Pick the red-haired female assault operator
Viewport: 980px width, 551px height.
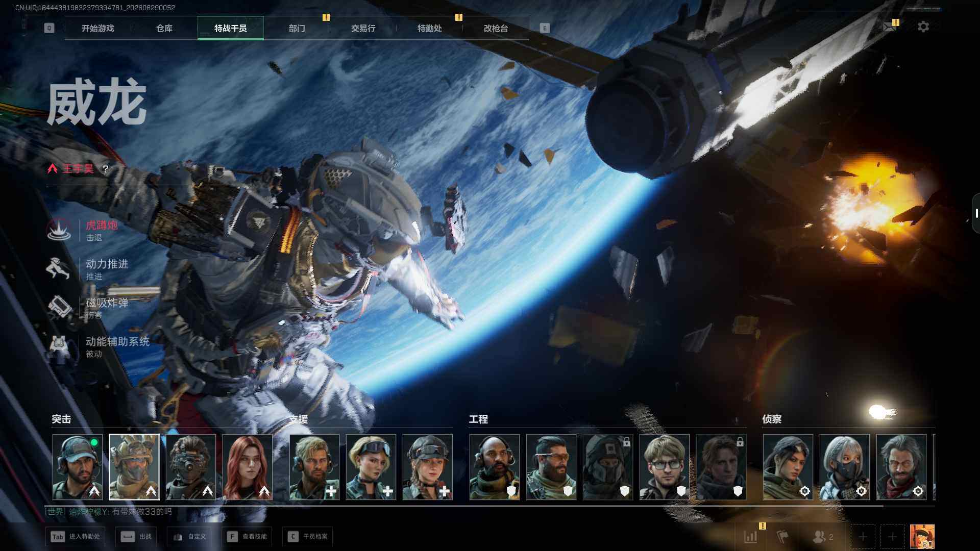[248, 467]
